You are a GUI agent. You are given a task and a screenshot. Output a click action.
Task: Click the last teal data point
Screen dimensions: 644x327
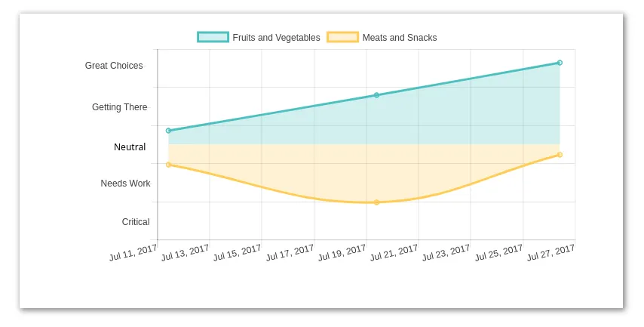560,63
